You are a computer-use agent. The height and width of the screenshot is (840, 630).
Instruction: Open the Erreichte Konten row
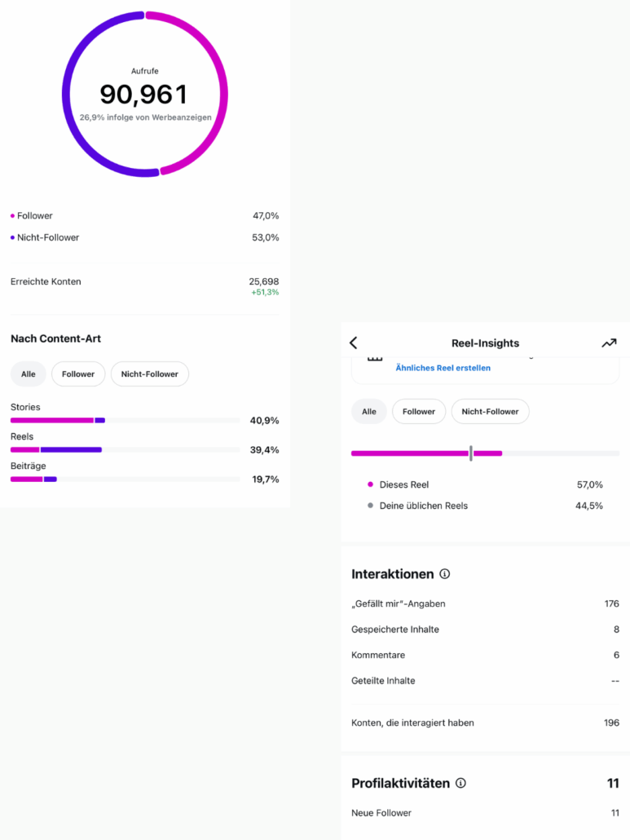[x=144, y=286]
